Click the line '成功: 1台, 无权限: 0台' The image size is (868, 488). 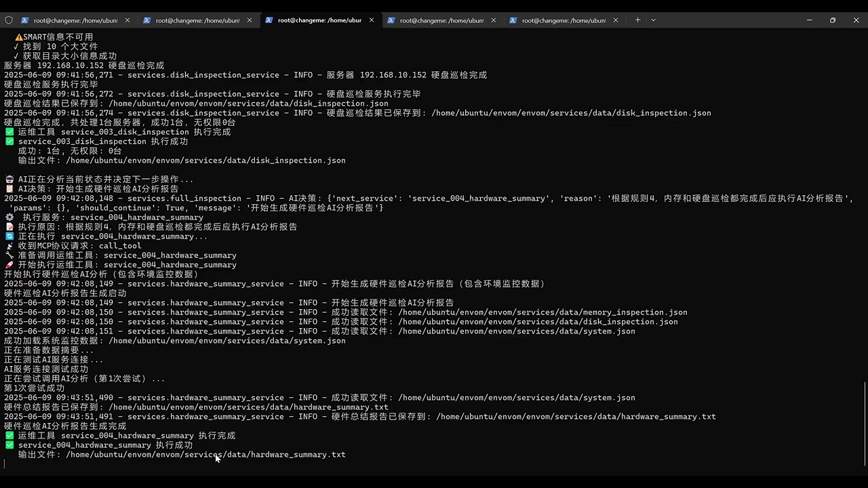click(x=70, y=151)
